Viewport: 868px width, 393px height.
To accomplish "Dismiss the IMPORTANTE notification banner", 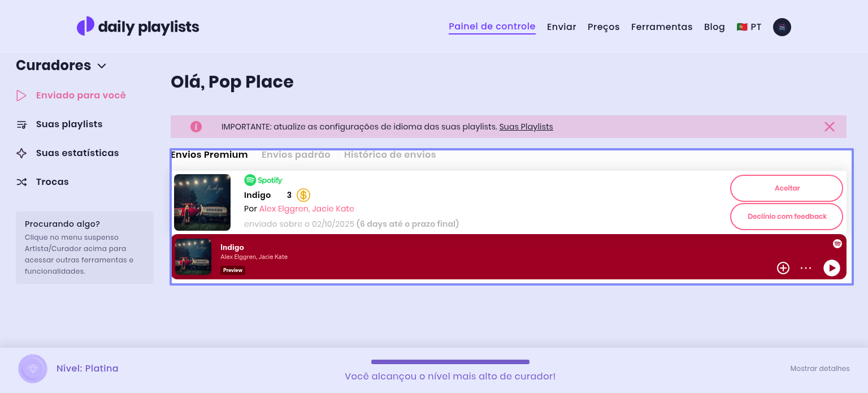I will 829,127.
